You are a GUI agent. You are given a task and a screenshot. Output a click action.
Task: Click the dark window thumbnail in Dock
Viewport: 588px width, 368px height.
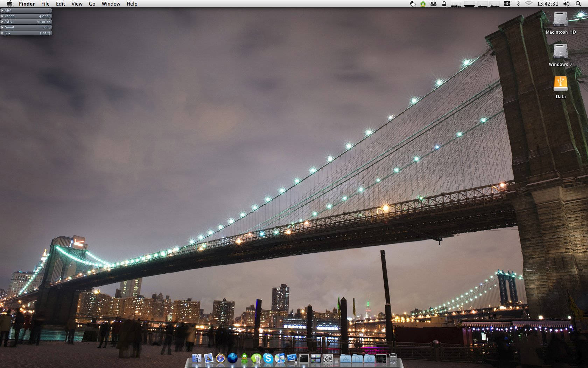coord(381,358)
